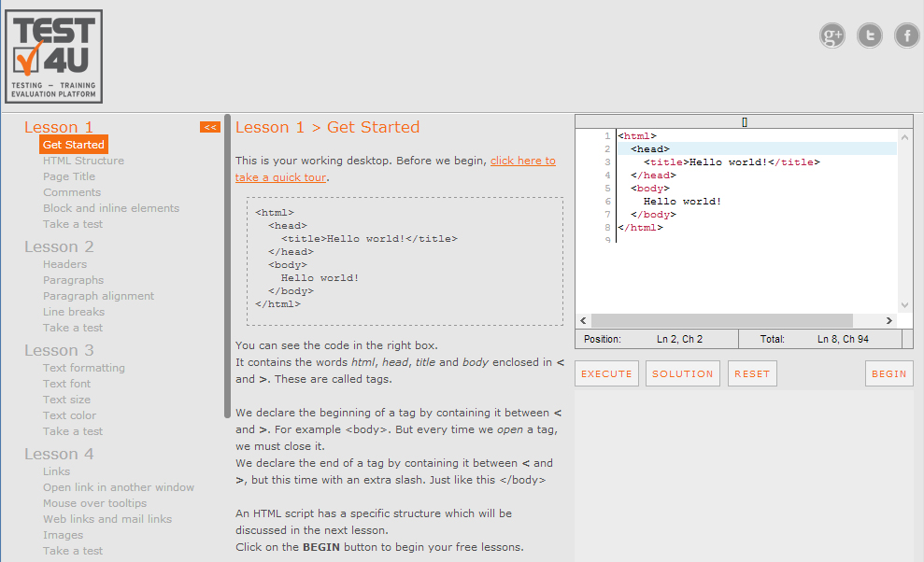924x562 pixels.
Task: Click line 6 in the code editor
Action: click(x=682, y=201)
